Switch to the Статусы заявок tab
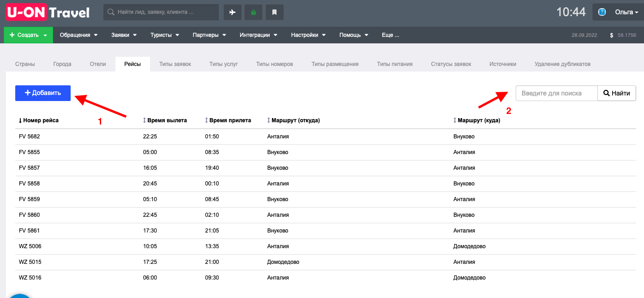This screenshot has width=644, height=298. pos(451,64)
